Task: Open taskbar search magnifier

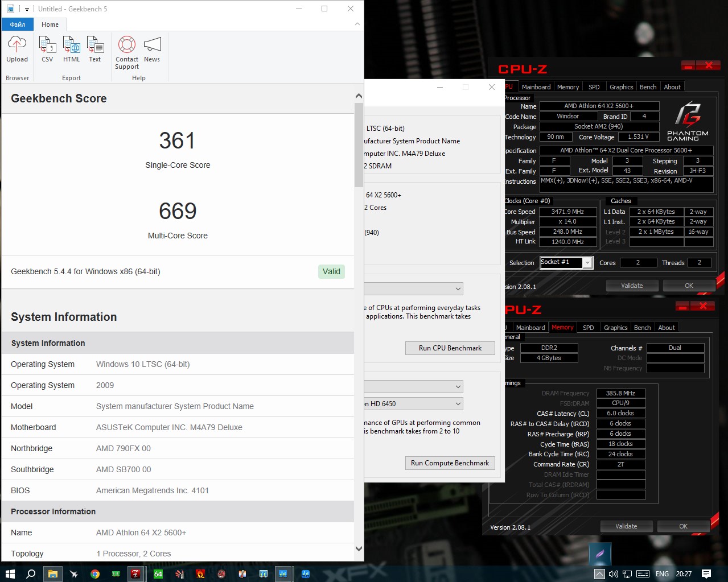Action: tap(31, 573)
